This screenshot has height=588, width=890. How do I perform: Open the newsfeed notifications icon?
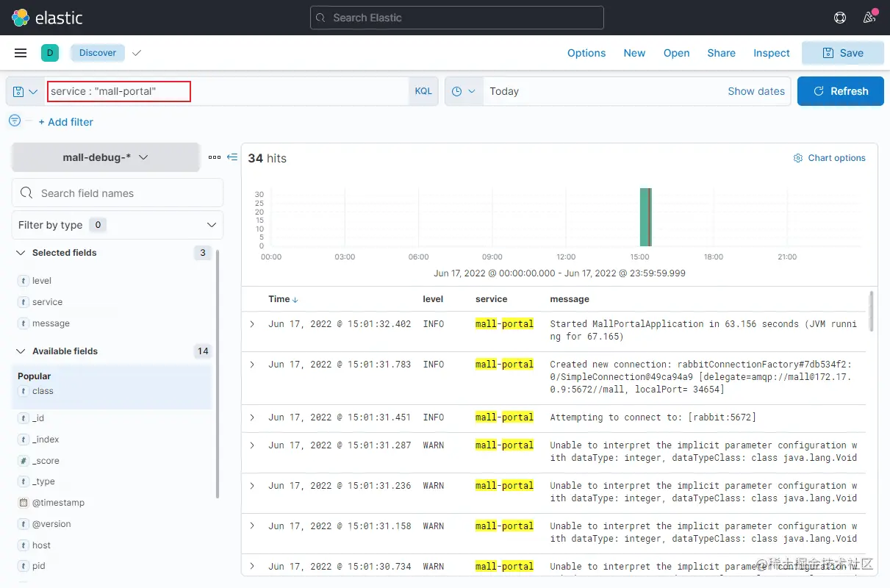tap(869, 18)
